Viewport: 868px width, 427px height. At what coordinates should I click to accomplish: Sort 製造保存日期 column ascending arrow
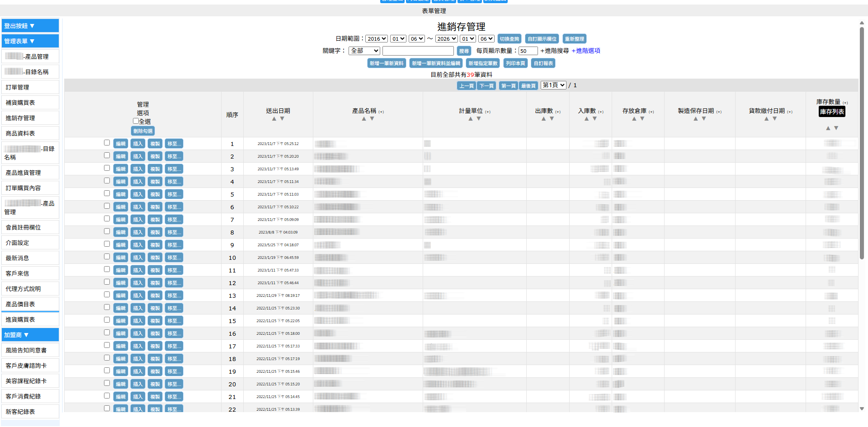(x=696, y=119)
